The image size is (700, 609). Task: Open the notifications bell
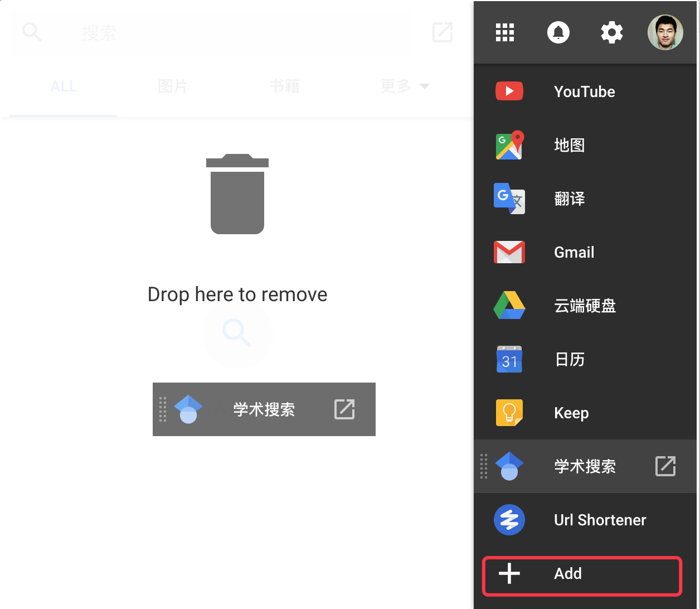[x=558, y=32]
